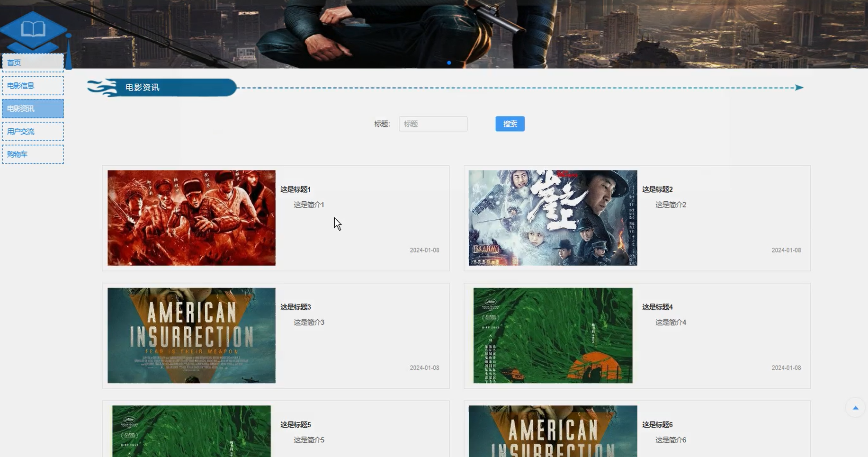
Task: Click the 标题: label beside the search field
Action: tap(382, 124)
